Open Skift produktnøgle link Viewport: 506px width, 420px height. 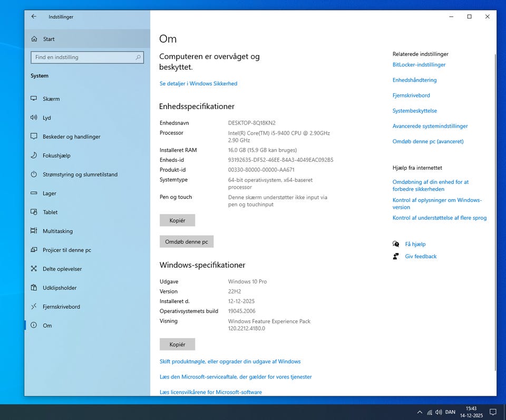click(230, 362)
